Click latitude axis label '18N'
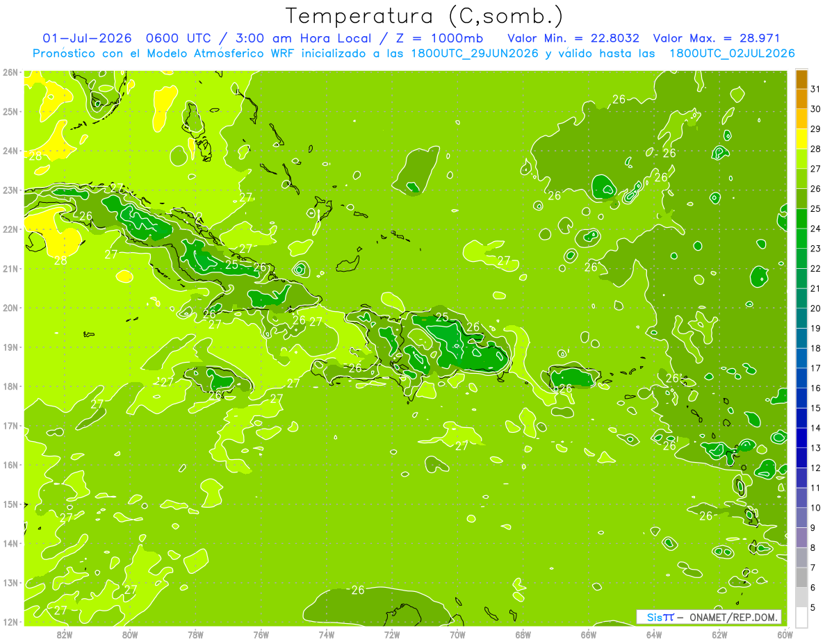The image size is (834, 644). (x=10, y=386)
